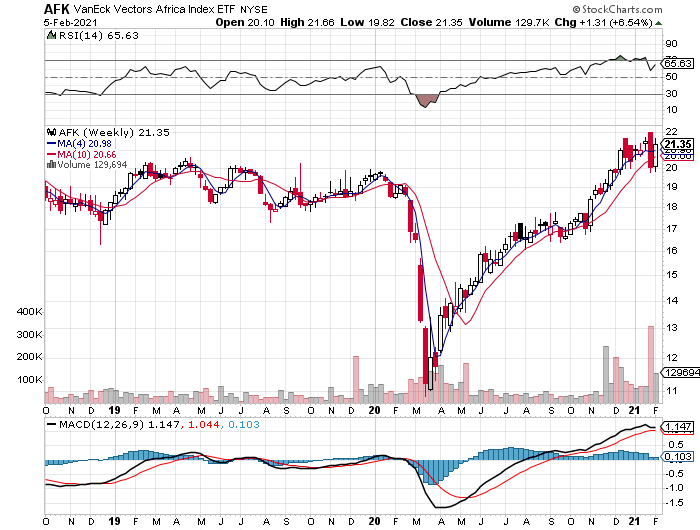Click the AFK (Weekly) candlestick legend icon

tap(50, 132)
